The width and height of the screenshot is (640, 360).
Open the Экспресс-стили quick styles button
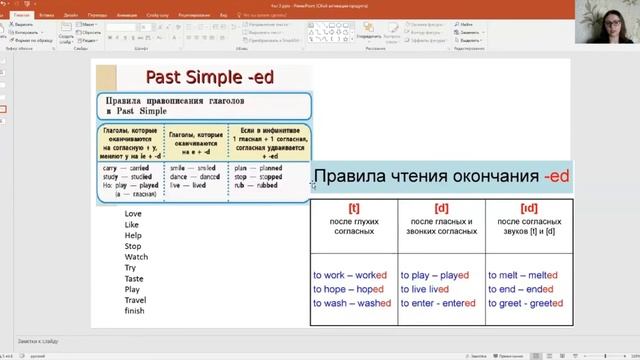point(392,33)
